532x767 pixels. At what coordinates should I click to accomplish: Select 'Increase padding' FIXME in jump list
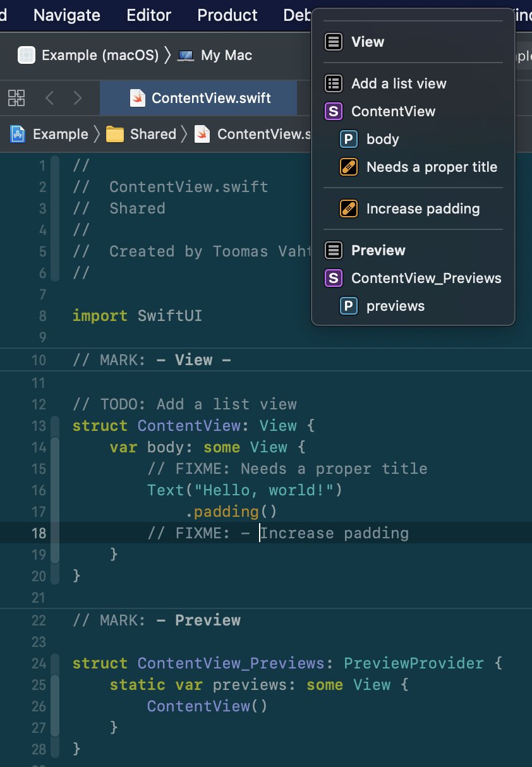click(x=423, y=208)
